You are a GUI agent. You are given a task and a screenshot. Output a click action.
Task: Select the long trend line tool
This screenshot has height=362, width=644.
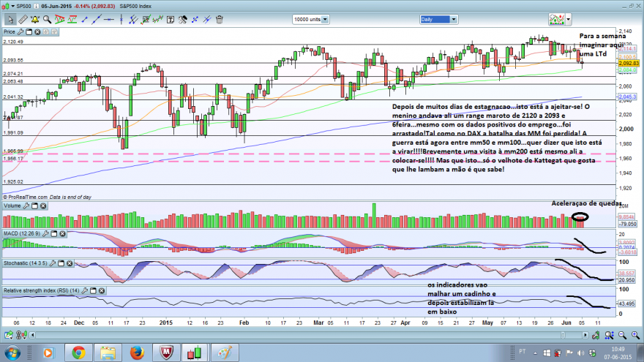coord(97,19)
